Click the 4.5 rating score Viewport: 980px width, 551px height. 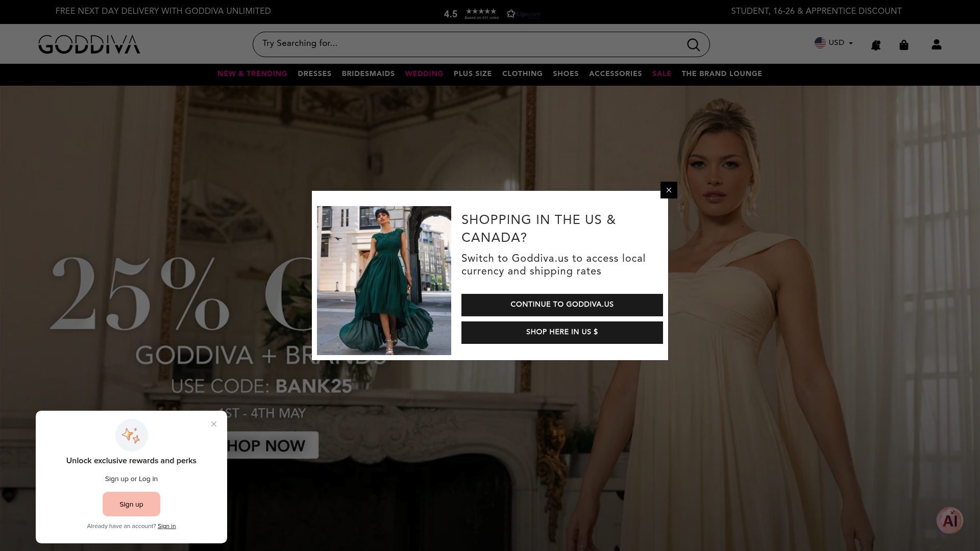[x=451, y=14]
